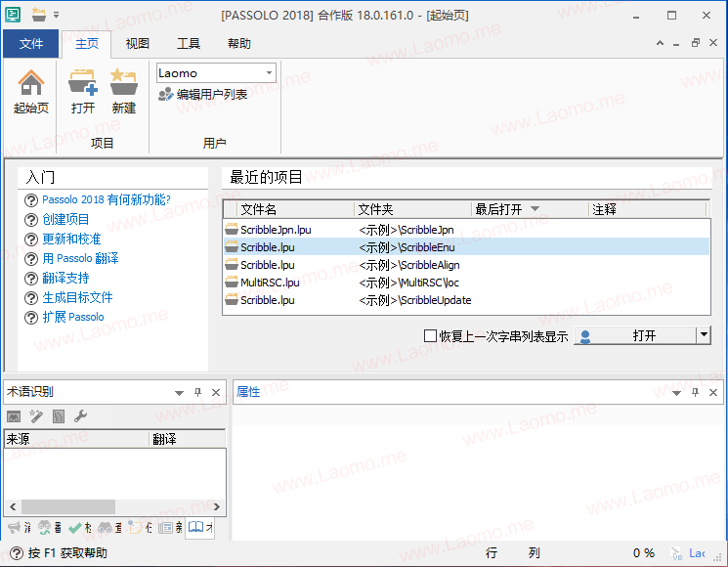Click the wrench settings icon in 术语识别
Image resolution: width=728 pixels, height=567 pixels.
[80, 416]
